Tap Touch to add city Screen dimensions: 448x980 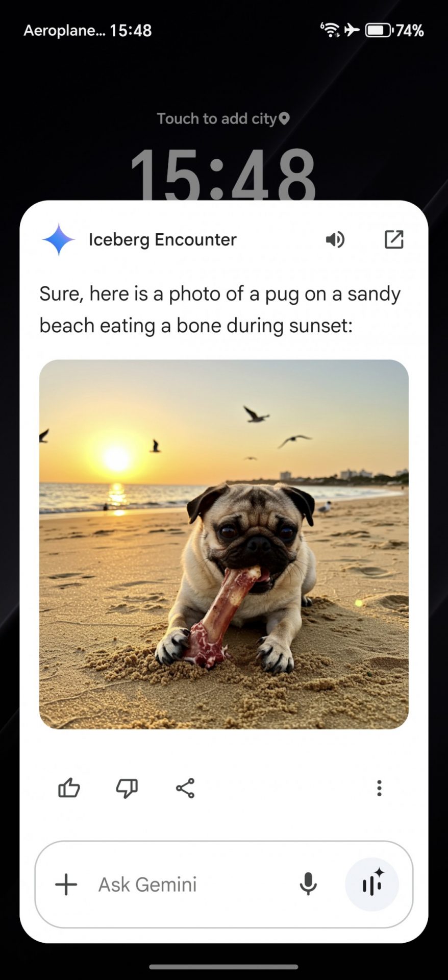coord(217,119)
